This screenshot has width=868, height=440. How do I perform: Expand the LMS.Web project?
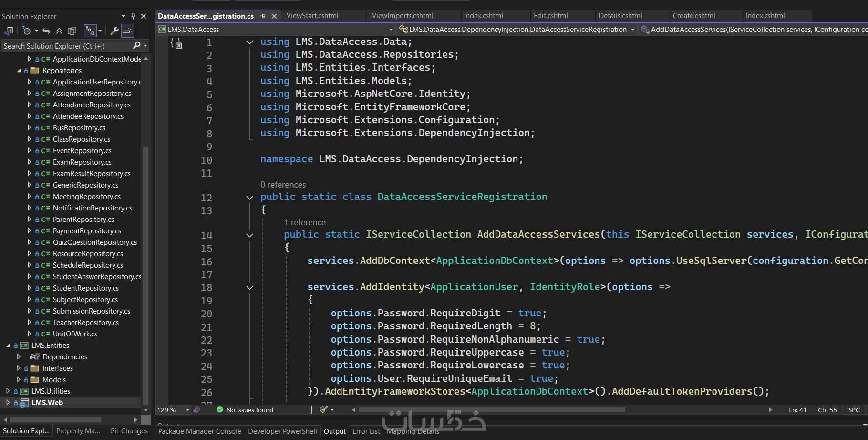(x=8, y=402)
